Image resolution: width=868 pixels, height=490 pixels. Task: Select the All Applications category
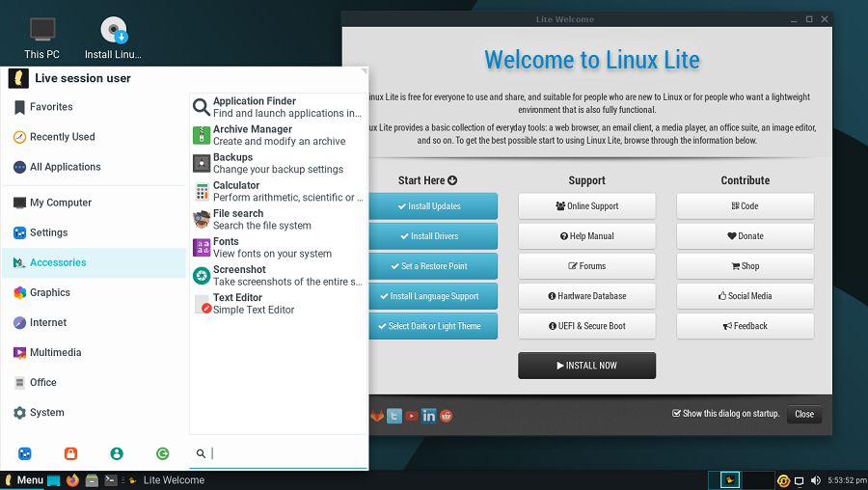95,167
